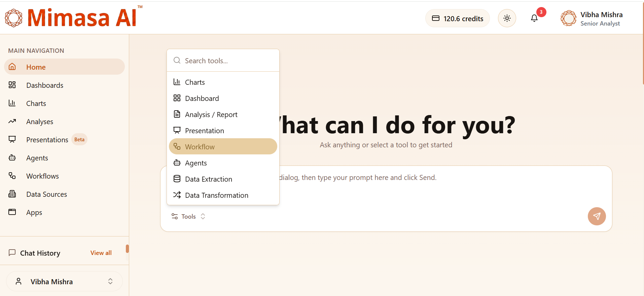The image size is (644, 296).
Task: Click the Mimasa AI brand wordmark
Action: tap(82, 18)
